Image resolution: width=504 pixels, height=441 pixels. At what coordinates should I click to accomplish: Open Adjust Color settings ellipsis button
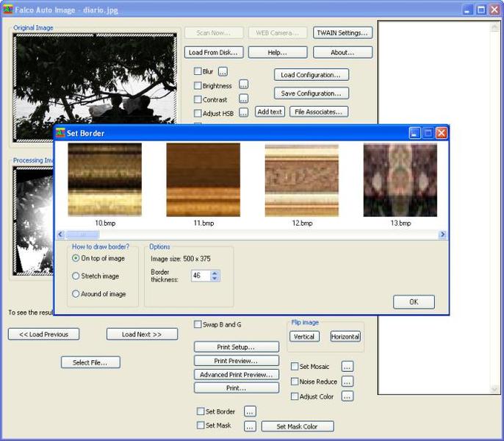point(348,396)
